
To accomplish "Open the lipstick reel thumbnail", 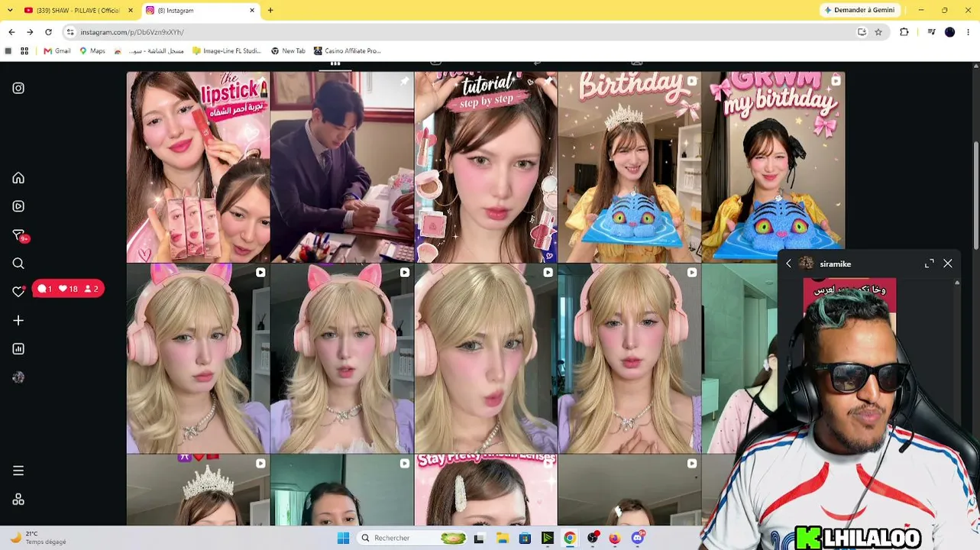I will coord(198,167).
